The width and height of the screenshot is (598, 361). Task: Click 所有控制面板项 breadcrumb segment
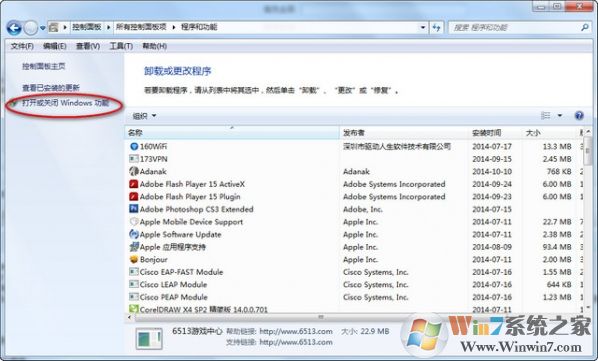(x=141, y=27)
